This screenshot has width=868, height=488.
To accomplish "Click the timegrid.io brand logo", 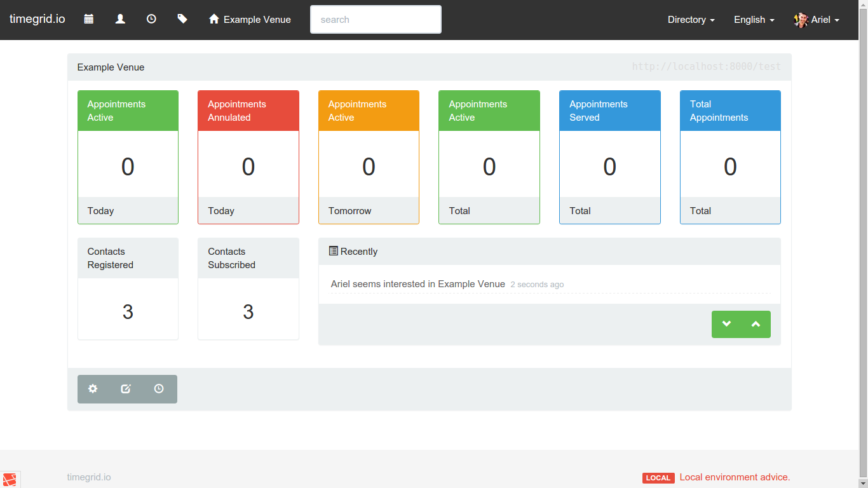I will click(37, 19).
